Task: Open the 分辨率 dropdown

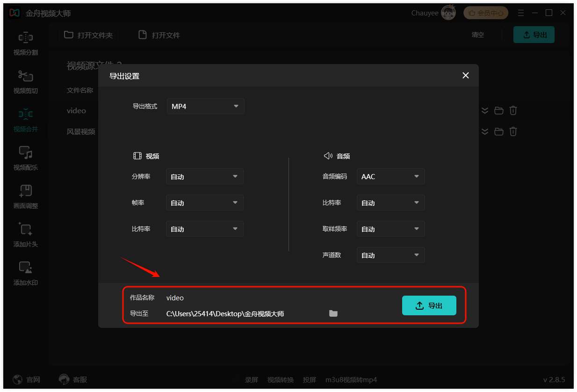Action: [205, 177]
